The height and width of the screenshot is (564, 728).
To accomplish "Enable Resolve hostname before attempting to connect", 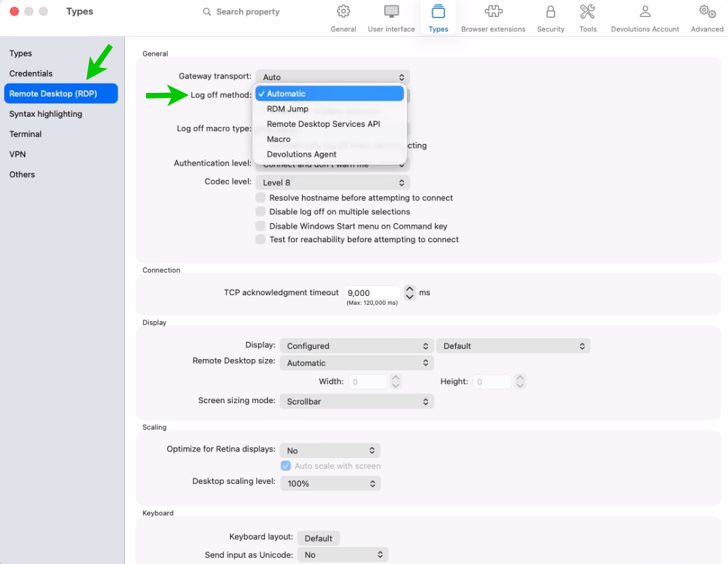I will 261,198.
